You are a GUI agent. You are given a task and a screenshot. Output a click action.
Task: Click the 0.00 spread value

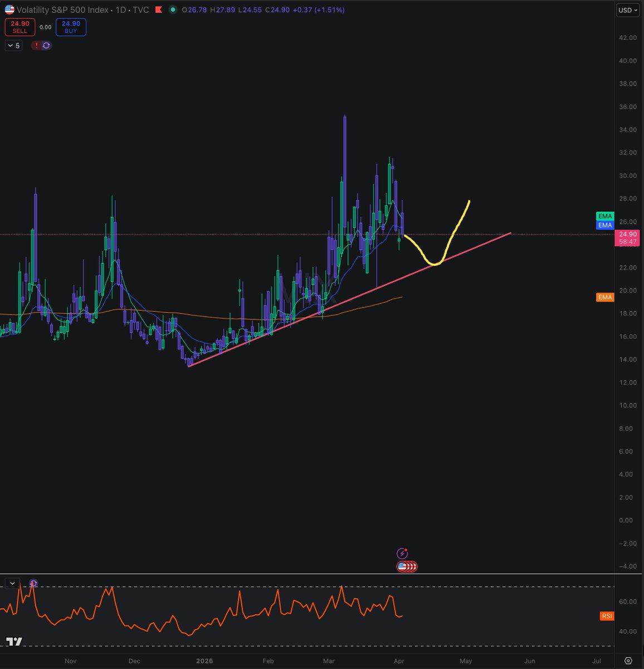click(46, 27)
